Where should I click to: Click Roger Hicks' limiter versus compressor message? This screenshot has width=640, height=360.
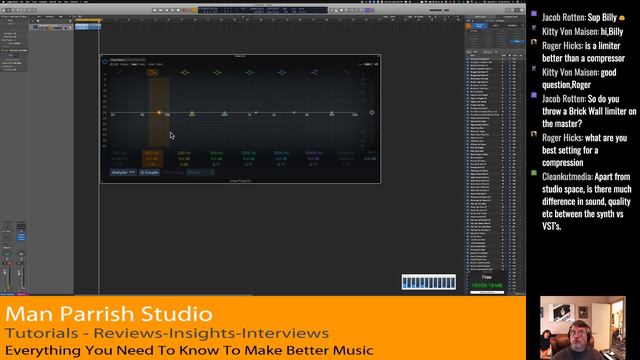pos(583,52)
